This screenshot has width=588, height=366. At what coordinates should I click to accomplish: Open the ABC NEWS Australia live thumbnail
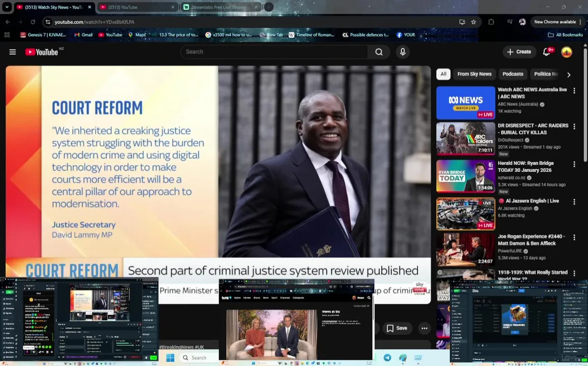tap(466, 103)
